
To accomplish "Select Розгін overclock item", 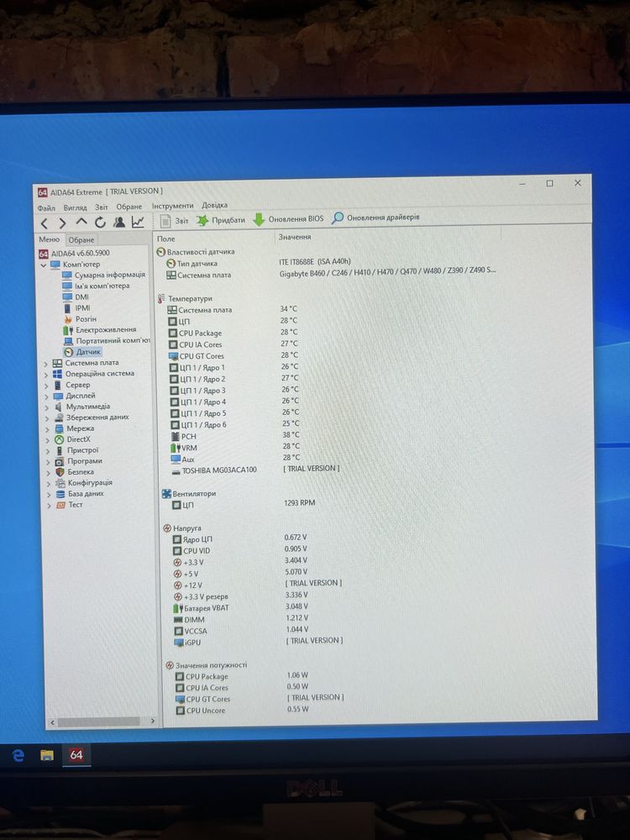I will point(80,319).
